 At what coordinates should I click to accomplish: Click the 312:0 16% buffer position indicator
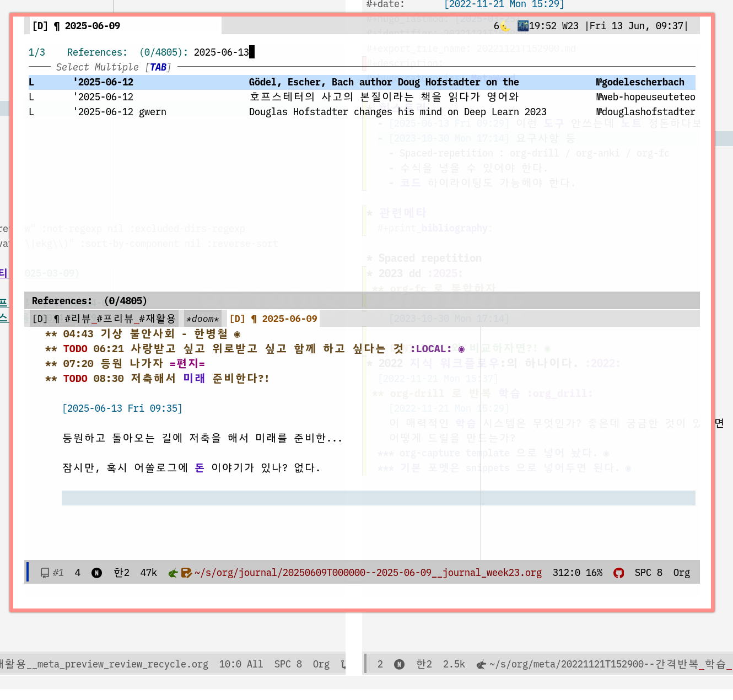[x=577, y=573]
